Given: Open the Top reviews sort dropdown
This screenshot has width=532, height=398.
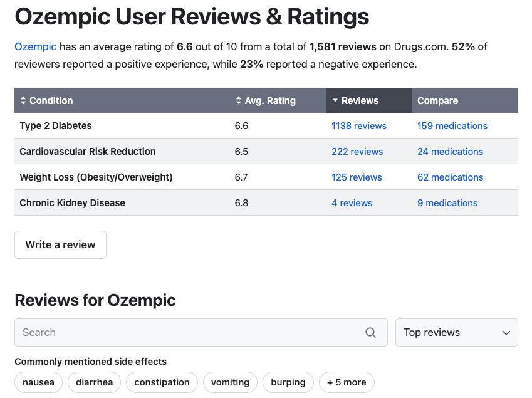Looking at the screenshot, I should tap(456, 333).
